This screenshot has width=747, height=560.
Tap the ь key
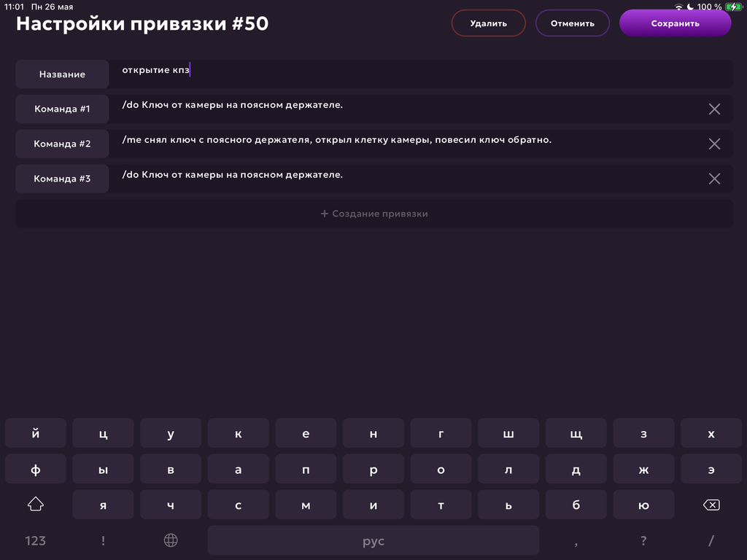click(x=508, y=505)
